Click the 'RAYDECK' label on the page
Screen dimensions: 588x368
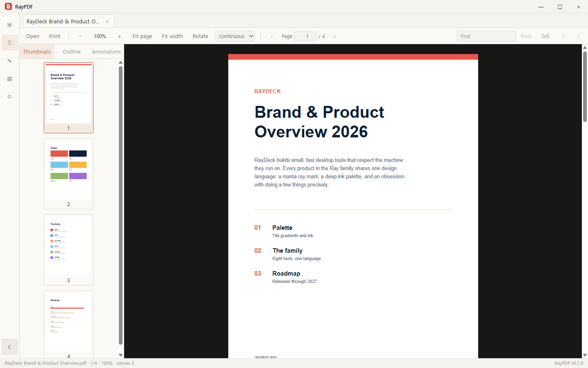267,91
